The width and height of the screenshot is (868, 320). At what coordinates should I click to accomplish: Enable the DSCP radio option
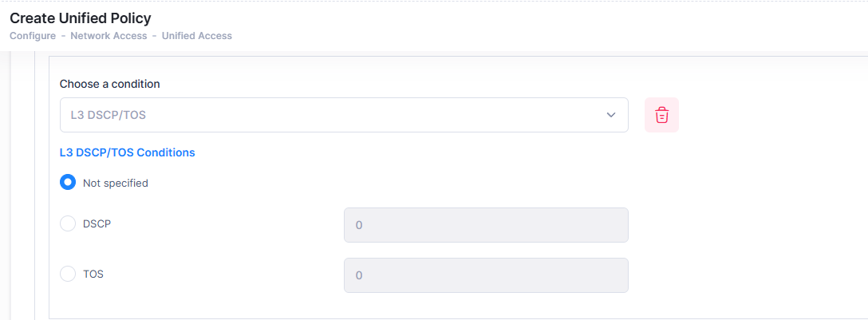(x=68, y=224)
